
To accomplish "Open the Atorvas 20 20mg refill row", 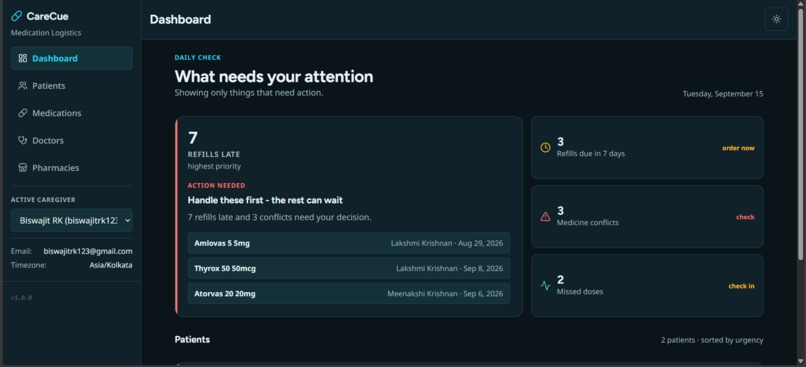I will (x=349, y=293).
